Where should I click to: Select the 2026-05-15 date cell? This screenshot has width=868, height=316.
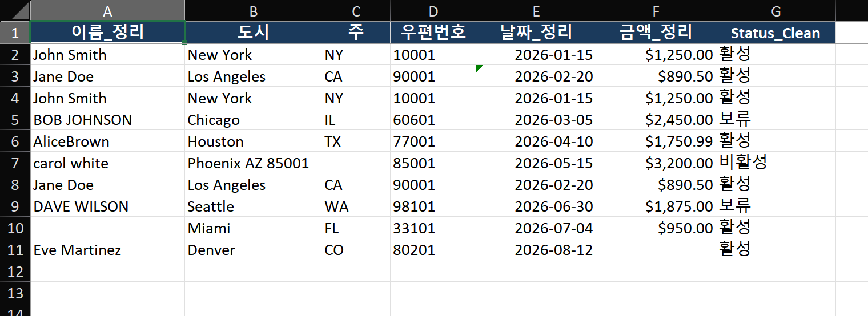click(x=536, y=163)
